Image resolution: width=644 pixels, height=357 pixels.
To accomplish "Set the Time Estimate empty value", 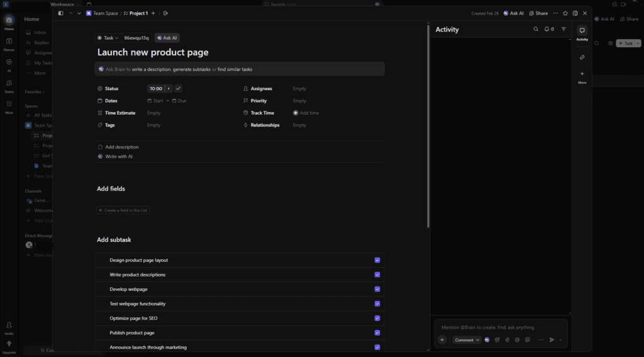I will pos(153,113).
